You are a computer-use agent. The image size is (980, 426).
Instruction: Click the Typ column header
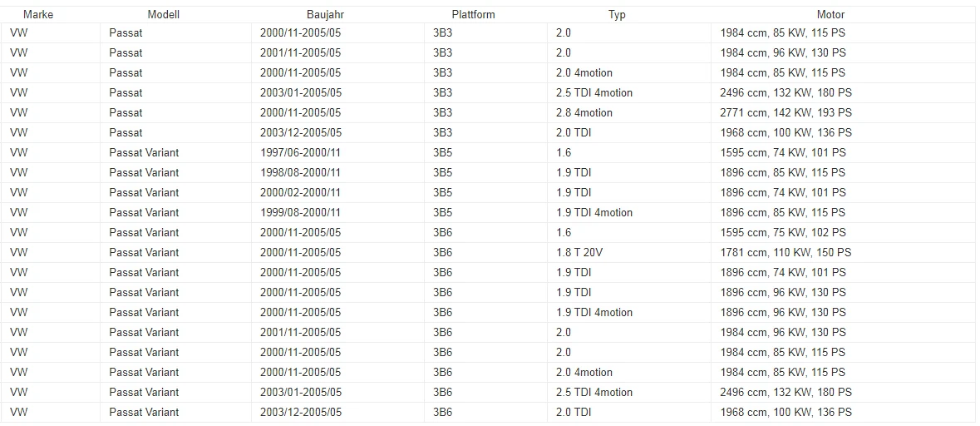(x=617, y=14)
